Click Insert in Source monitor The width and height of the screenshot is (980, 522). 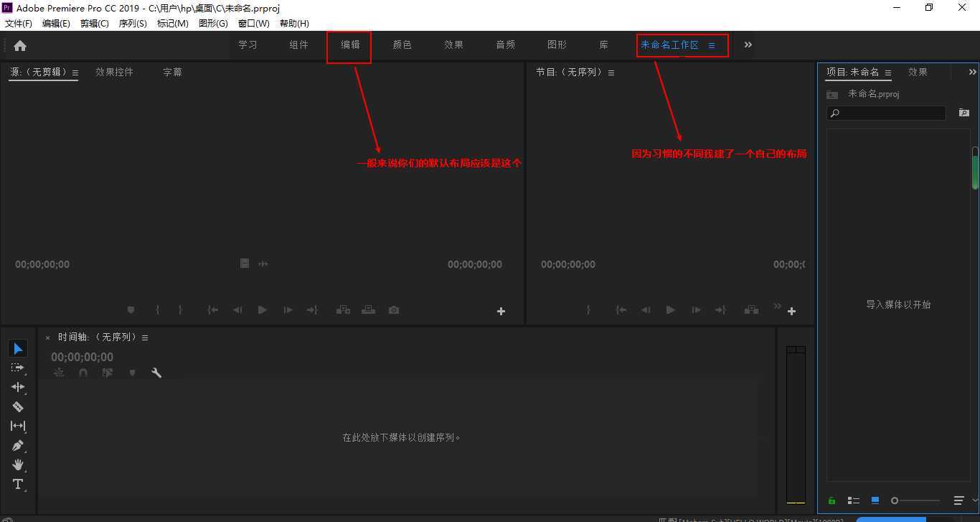343,310
